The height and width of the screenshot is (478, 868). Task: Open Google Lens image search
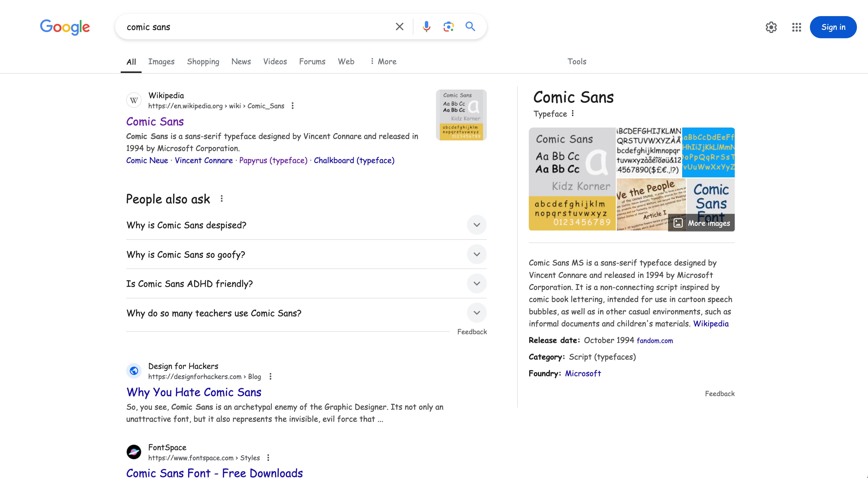click(448, 27)
